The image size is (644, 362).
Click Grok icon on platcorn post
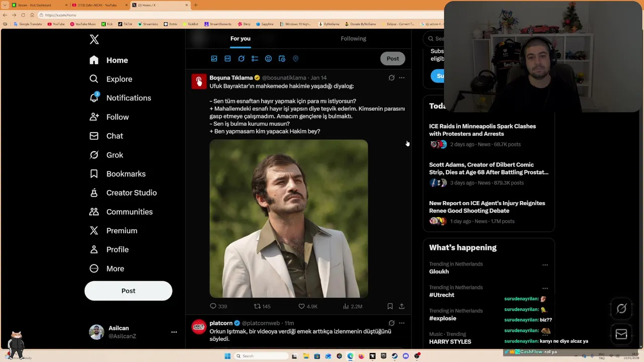[391, 323]
